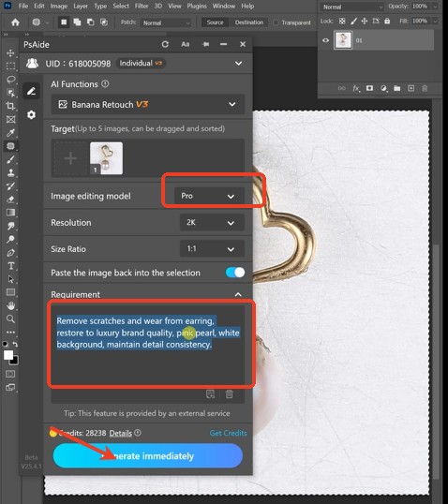Select the Hand tool

(x=10, y=305)
